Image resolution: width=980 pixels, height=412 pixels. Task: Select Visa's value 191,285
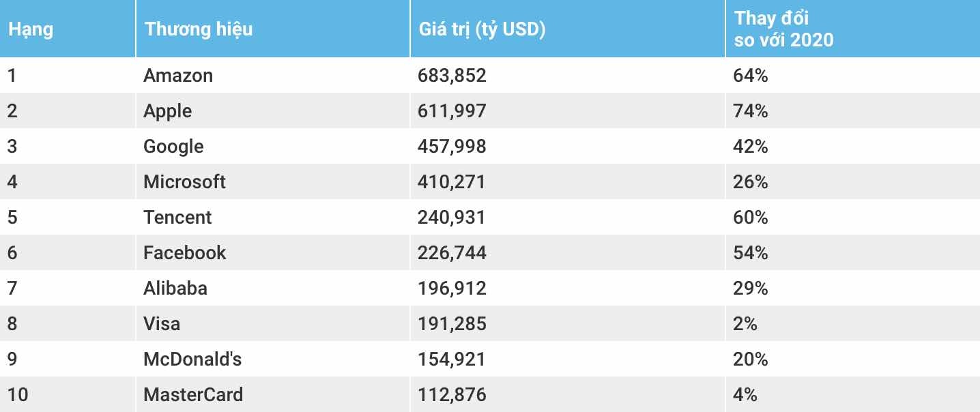click(452, 323)
